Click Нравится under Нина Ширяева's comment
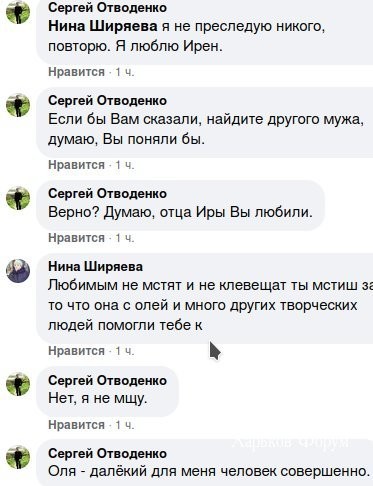Image resolution: width=373 pixels, height=486 pixels. coord(77,351)
